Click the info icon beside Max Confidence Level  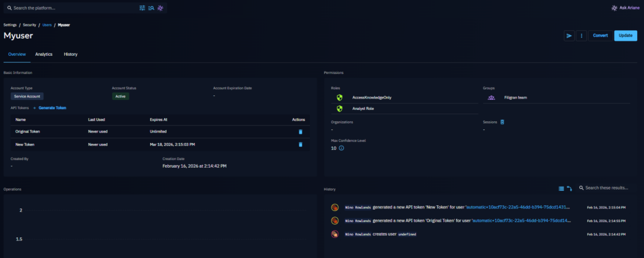coord(341,148)
